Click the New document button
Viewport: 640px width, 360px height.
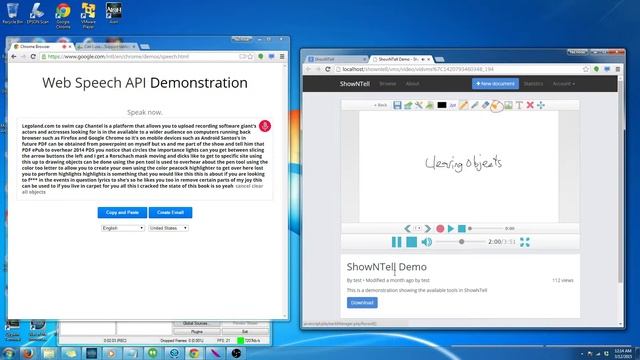click(x=495, y=84)
